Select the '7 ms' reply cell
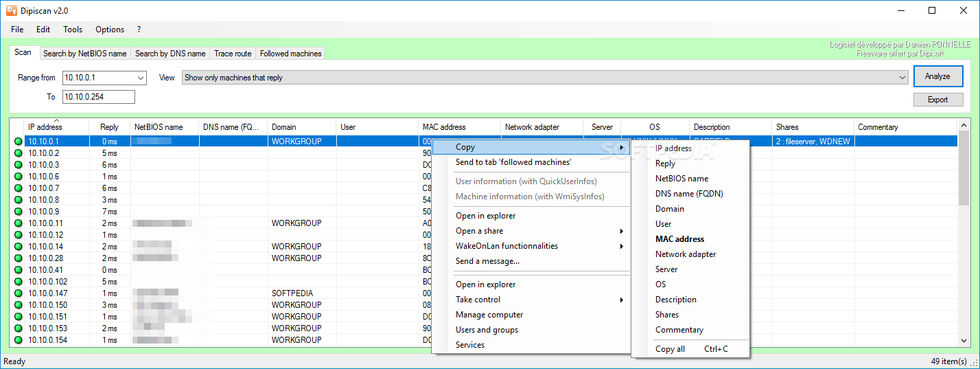 [110, 212]
